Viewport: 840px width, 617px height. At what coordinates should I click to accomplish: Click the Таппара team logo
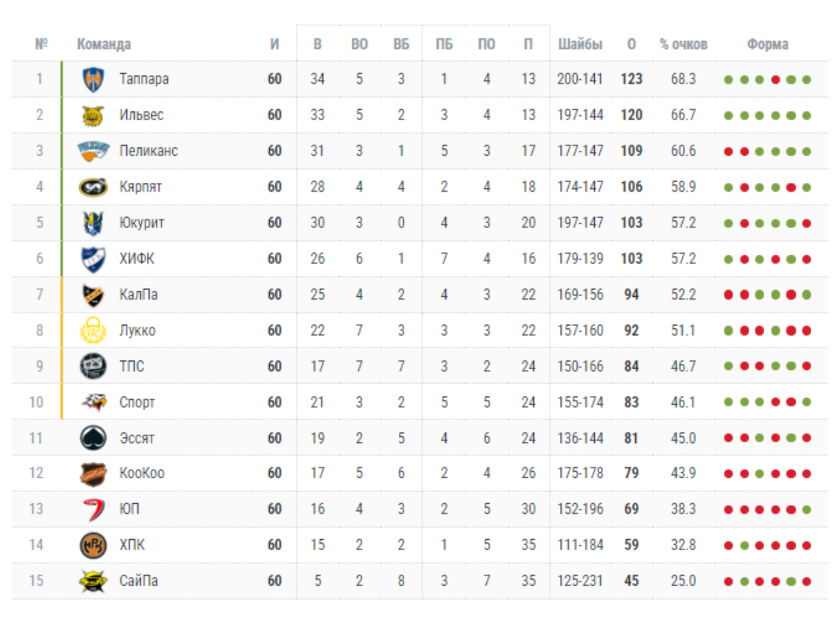(x=92, y=79)
